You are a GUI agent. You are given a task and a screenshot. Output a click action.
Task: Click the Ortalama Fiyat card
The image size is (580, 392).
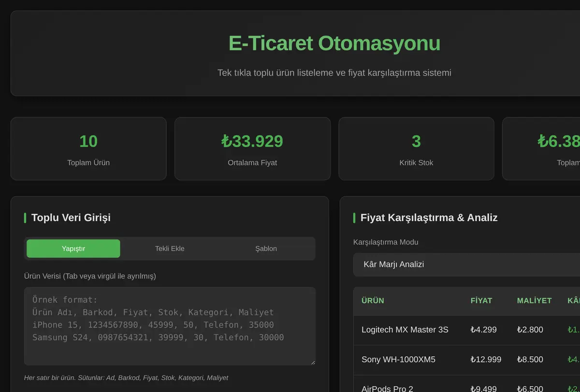click(252, 148)
